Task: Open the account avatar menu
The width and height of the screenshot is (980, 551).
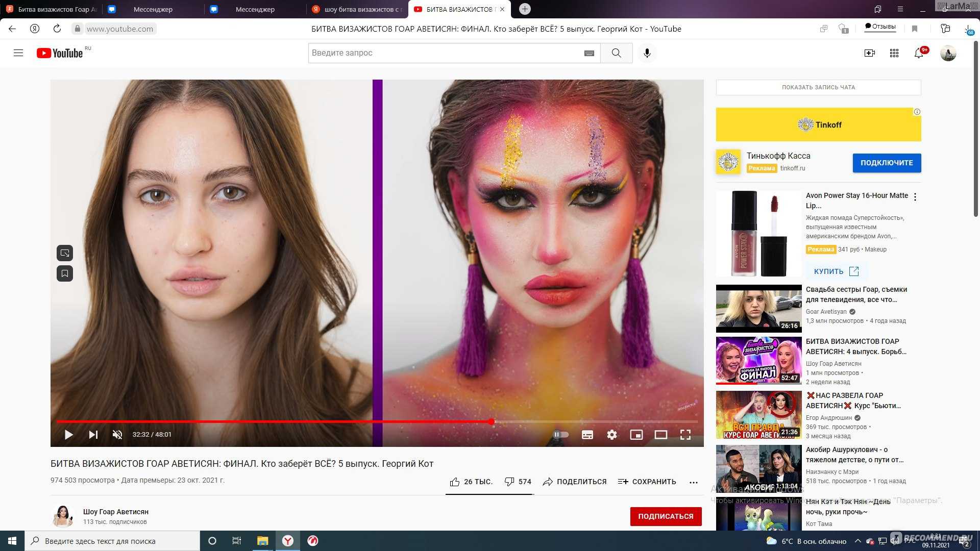Action: click(948, 53)
